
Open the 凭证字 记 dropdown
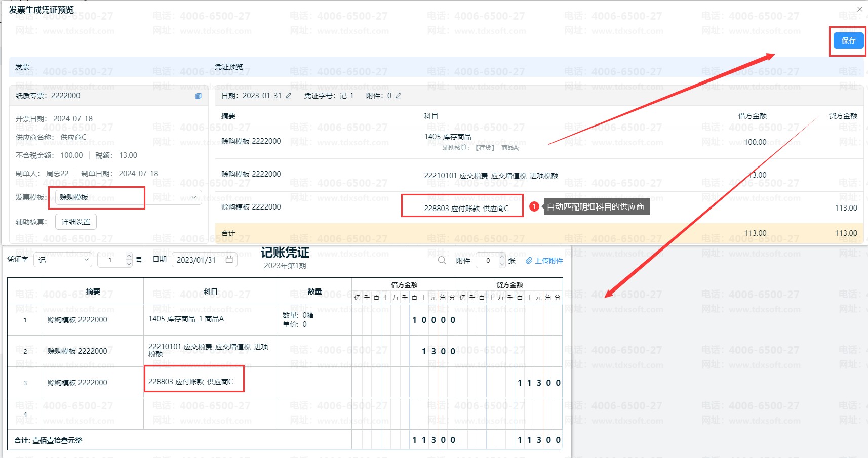(63, 260)
